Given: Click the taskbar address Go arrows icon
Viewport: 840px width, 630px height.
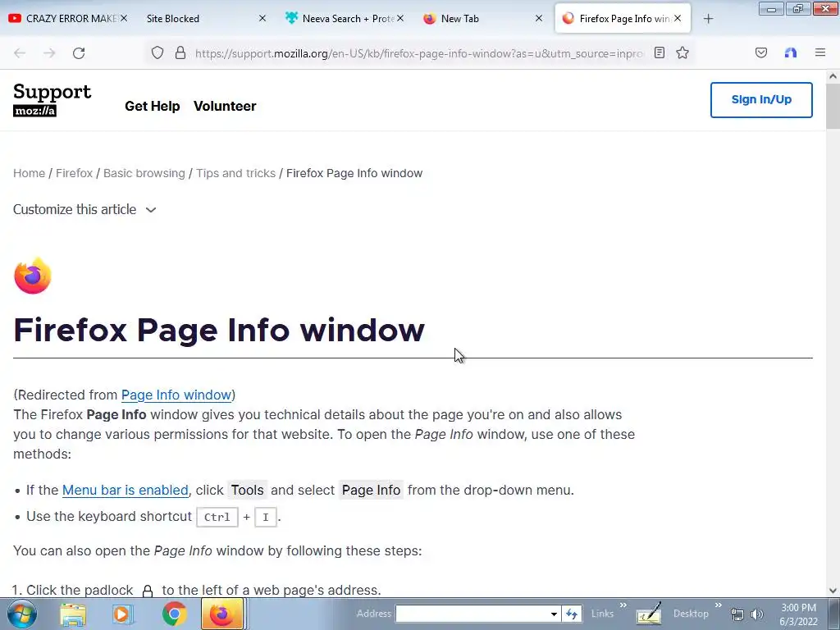Looking at the screenshot, I should point(572,614).
